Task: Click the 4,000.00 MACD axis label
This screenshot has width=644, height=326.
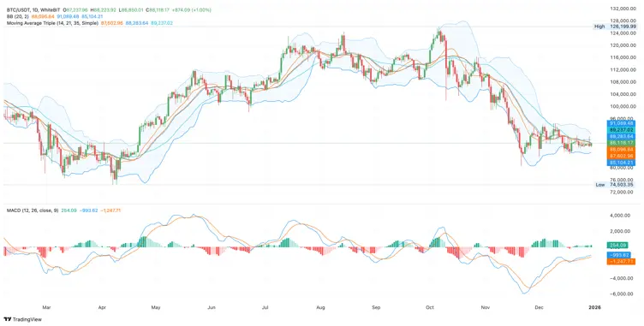Action: click(x=619, y=215)
